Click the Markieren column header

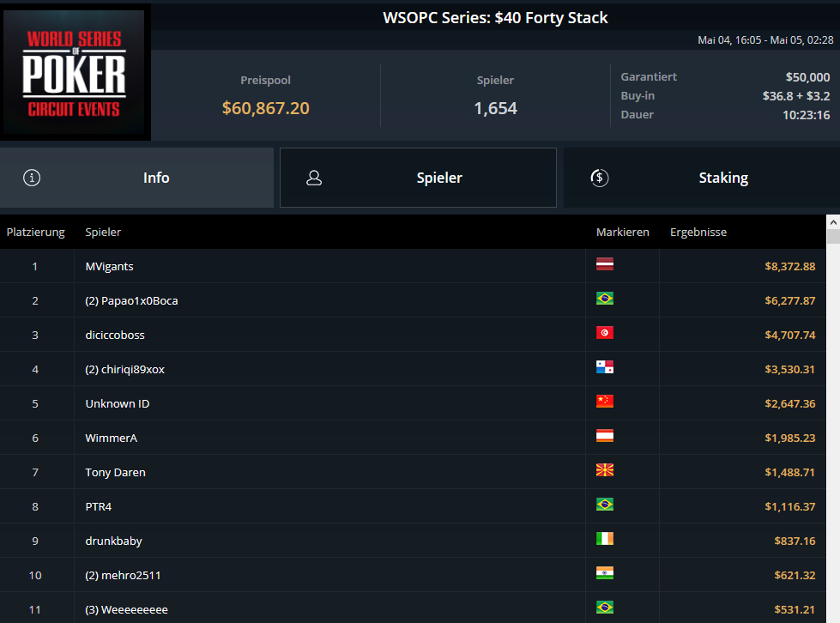(x=623, y=232)
